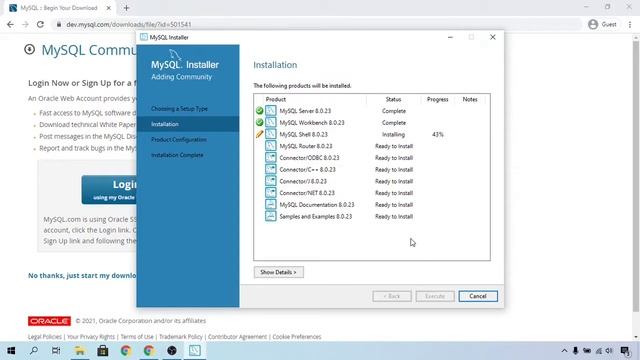
Task: Click the MySQL Workbench 8.0.23 product icon
Action: pos(271,122)
